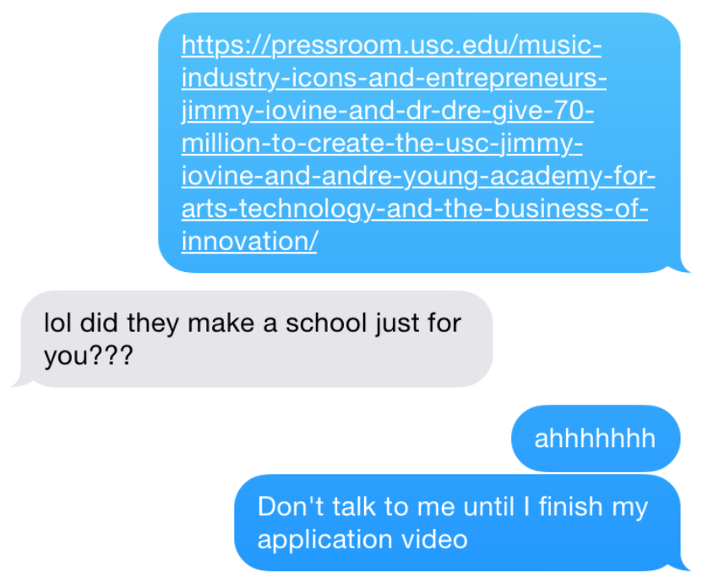Click the "million-to-create-the-usc-jimmy-" link line
The height and width of the screenshot is (588, 708).
coord(382,144)
